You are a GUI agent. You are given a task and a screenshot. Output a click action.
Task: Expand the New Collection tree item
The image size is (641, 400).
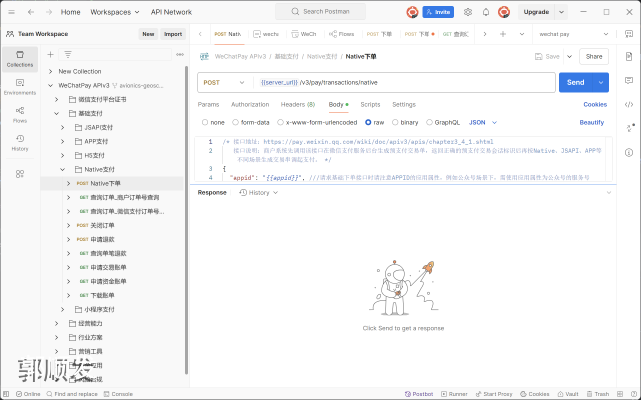50,71
